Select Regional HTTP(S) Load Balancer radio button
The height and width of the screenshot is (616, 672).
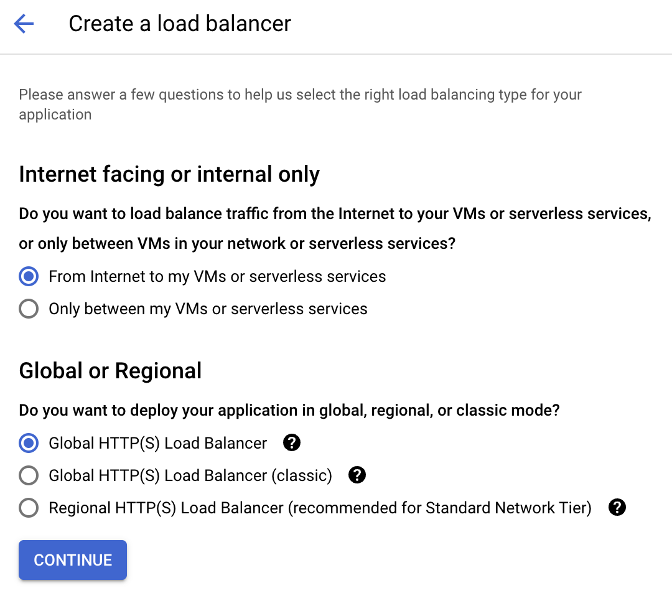coord(29,508)
